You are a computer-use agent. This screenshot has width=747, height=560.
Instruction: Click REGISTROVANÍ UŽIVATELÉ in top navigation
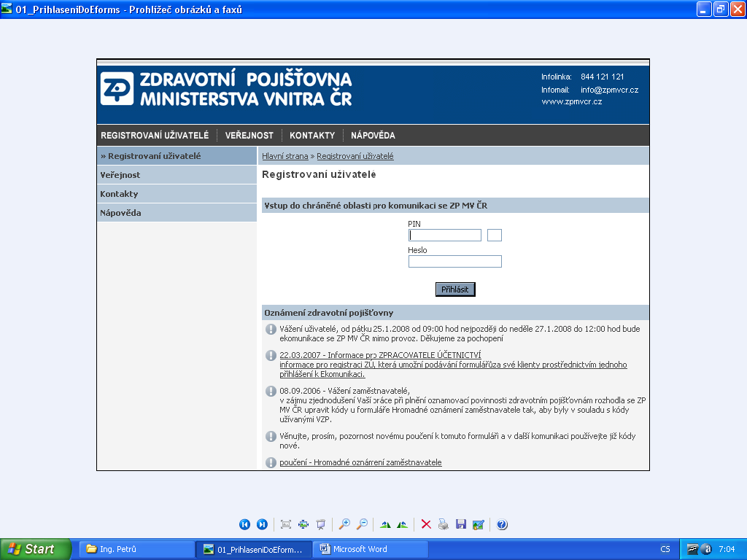[x=155, y=135]
